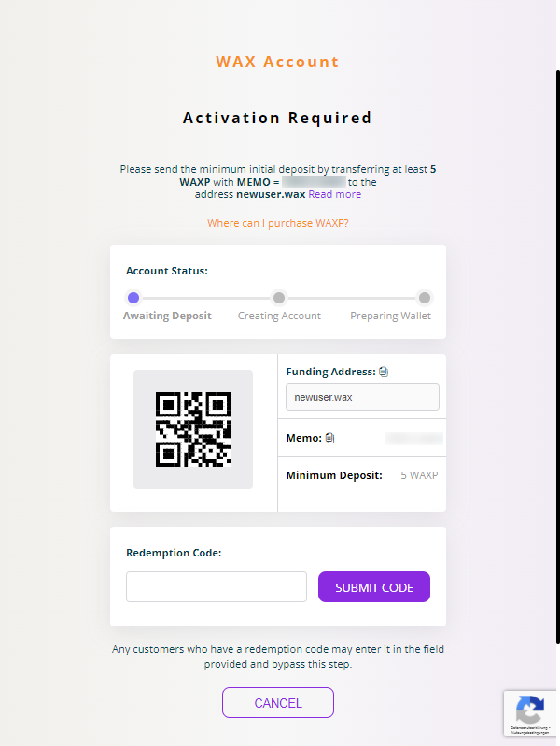Screen dimensions: 560x746
Task: Focus the Redemption Code input field
Action: 217,586
